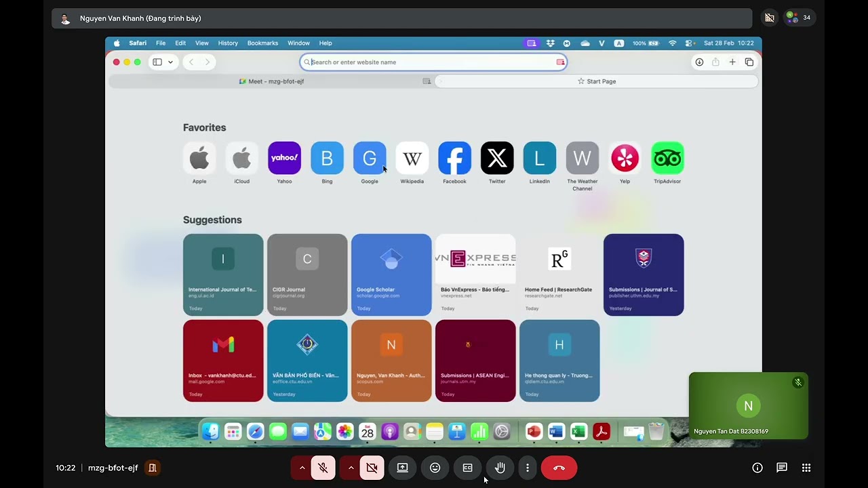This screenshot has height=488, width=868.
Task: Click the Safari share button
Action: pyautogui.click(x=715, y=62)
